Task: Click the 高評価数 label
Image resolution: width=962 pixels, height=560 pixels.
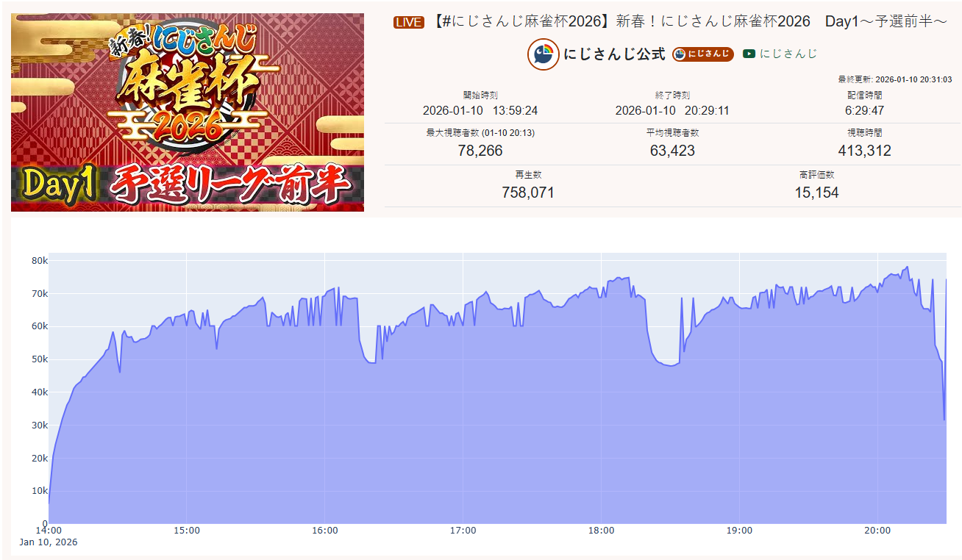Action: point(816,175)
